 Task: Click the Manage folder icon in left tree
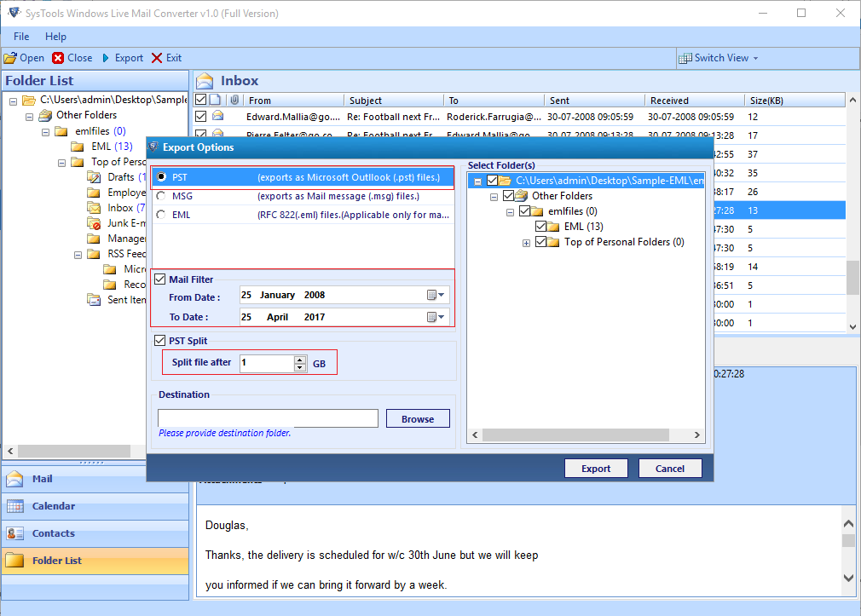pos(94,239)
